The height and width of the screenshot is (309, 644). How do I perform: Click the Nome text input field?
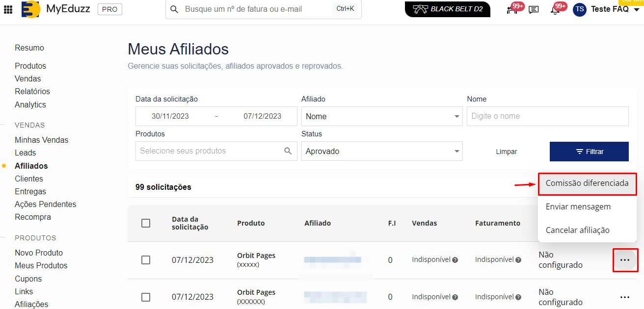tap(547, 117)
